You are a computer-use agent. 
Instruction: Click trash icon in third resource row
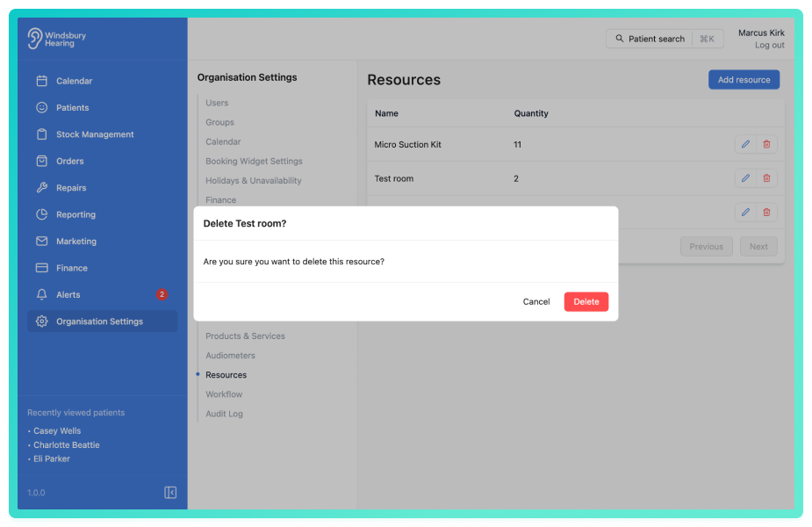point(766,212)
